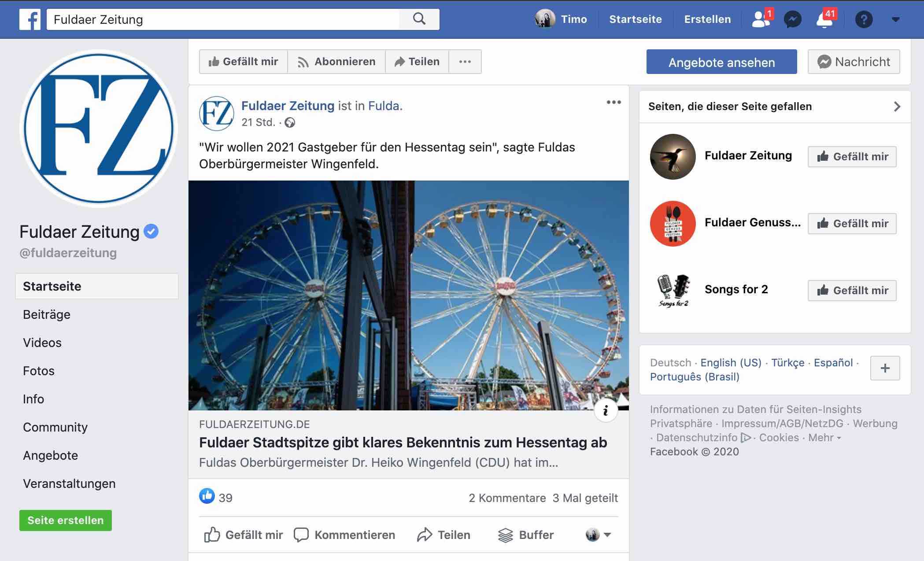Switch language to Español
924x561 pixels.
point(833,363)
